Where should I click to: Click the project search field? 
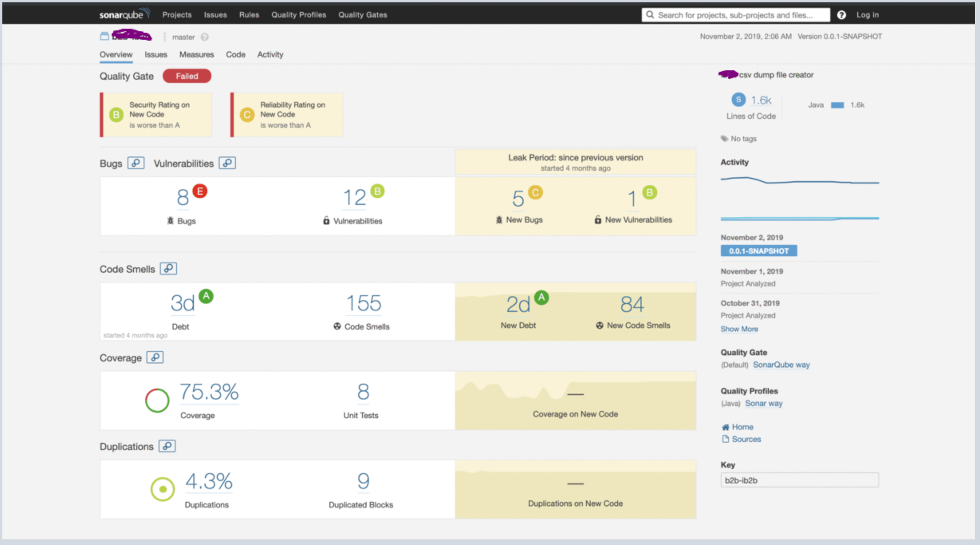(736, 15)
